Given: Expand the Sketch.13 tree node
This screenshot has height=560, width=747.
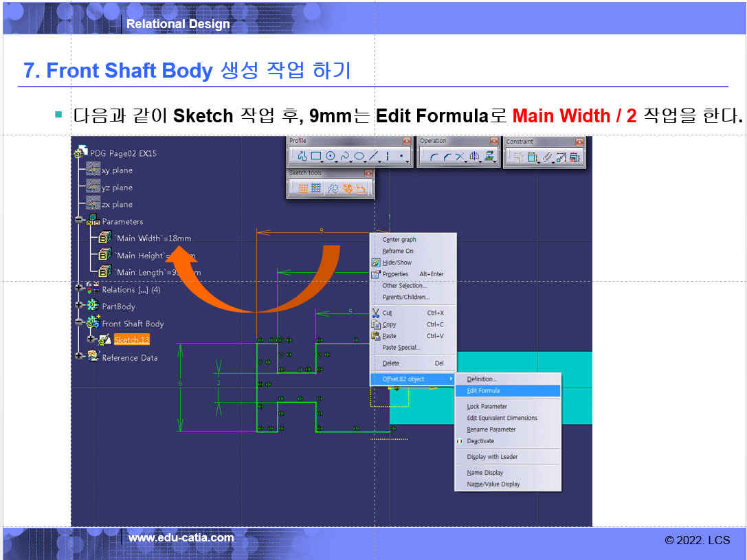Looking at the screenshot, I should pyautogui.click(x=90, y=339).
